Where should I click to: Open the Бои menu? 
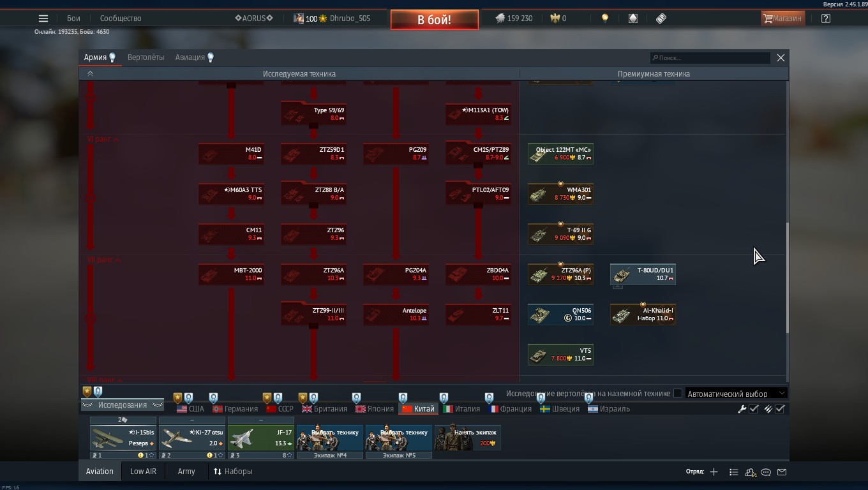(x=73, y=19)
